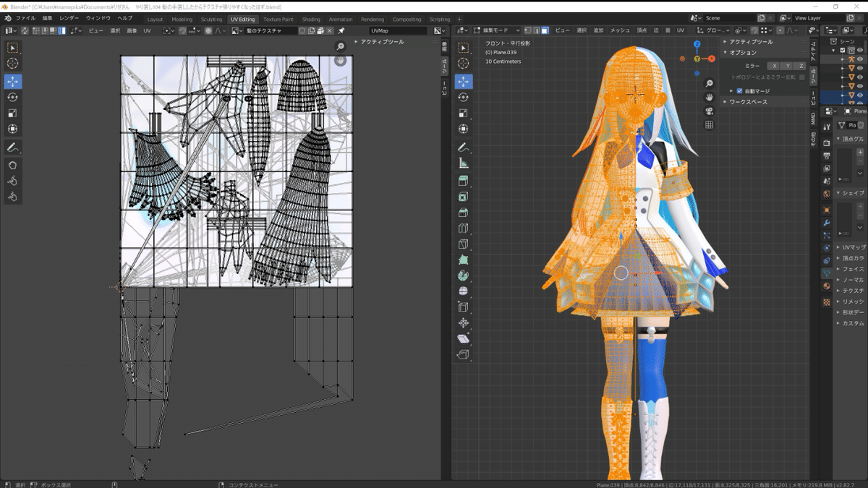Open the メッシュ menu in viewport header
Viewport: 868px width, 488px height.
620,31
